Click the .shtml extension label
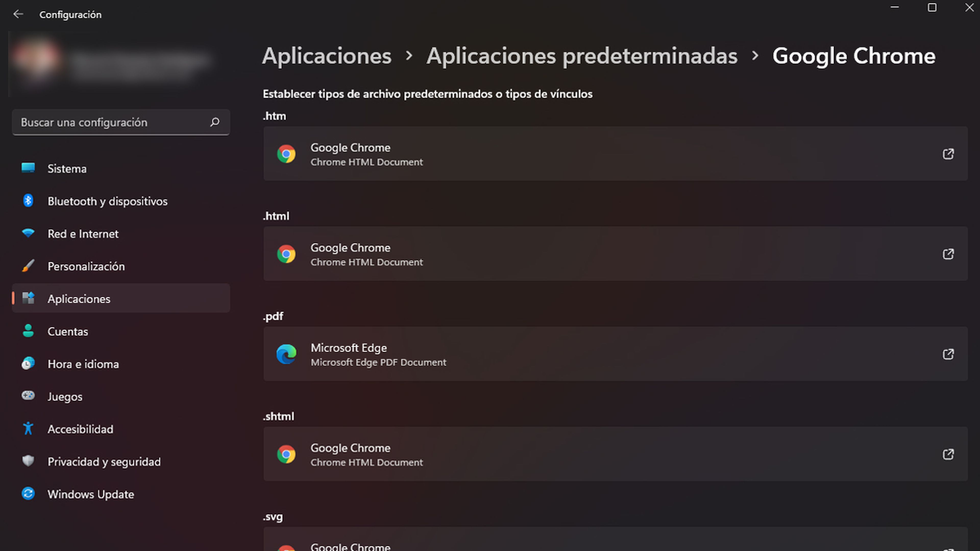980x551 pixels. pyautogui.click(x=278, y=416)
